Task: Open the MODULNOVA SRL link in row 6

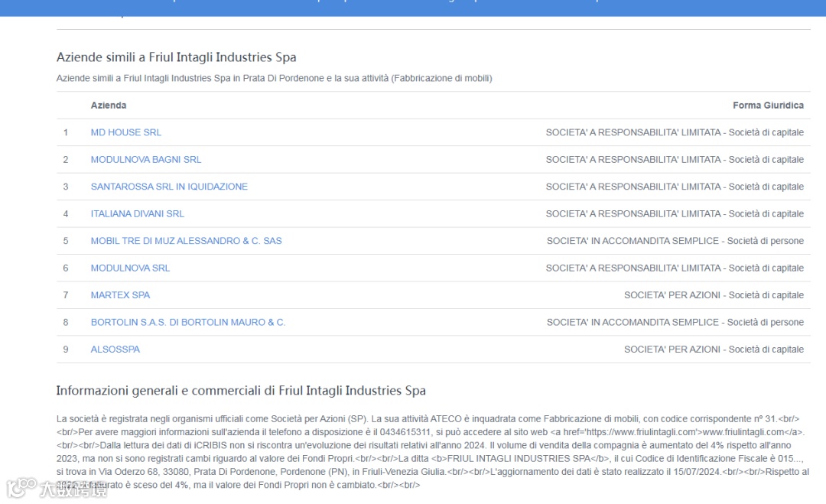Action: click(x=130, y=268)
